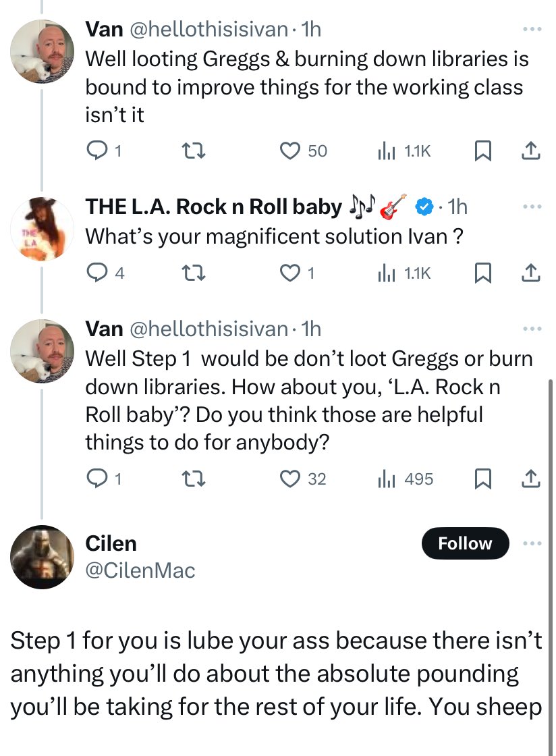Reply to L.A. Rock n Roll baby's tweet

point(98,273)
